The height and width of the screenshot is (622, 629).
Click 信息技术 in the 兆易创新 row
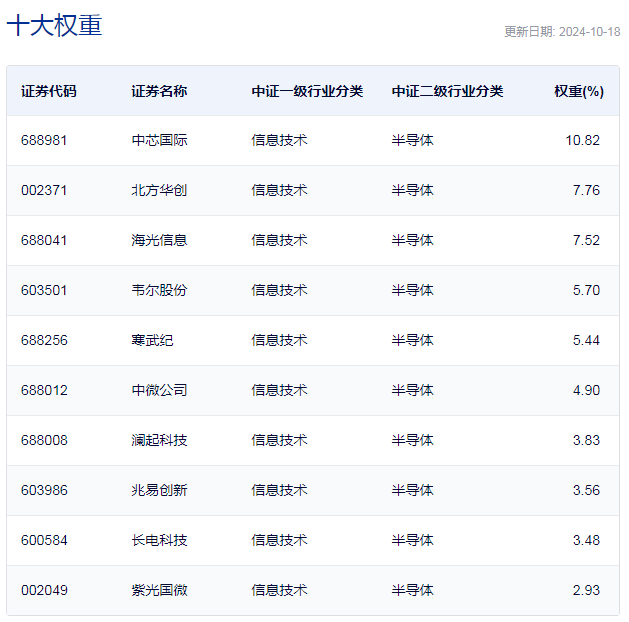coord(279,490)
